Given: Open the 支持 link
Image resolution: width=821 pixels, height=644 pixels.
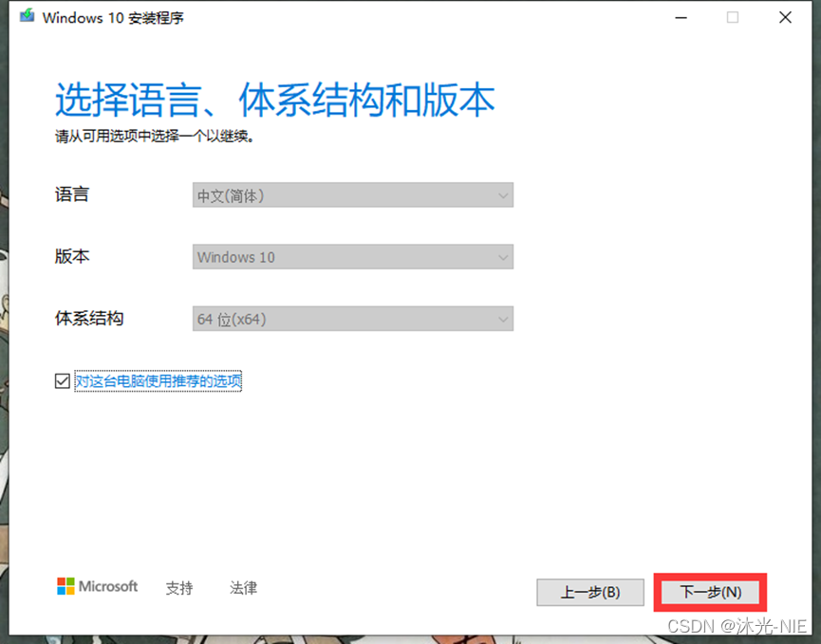Looking at the screenshot, I should click(x=179, y=588).
